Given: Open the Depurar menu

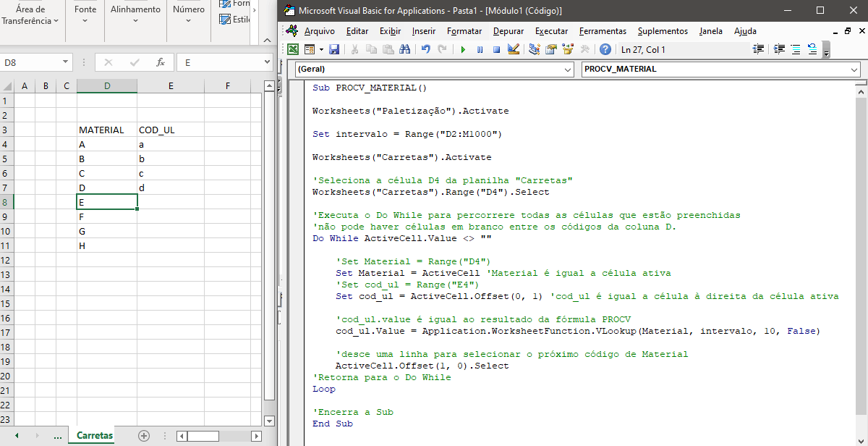Looking at the screenshot, I should (509, 31).
